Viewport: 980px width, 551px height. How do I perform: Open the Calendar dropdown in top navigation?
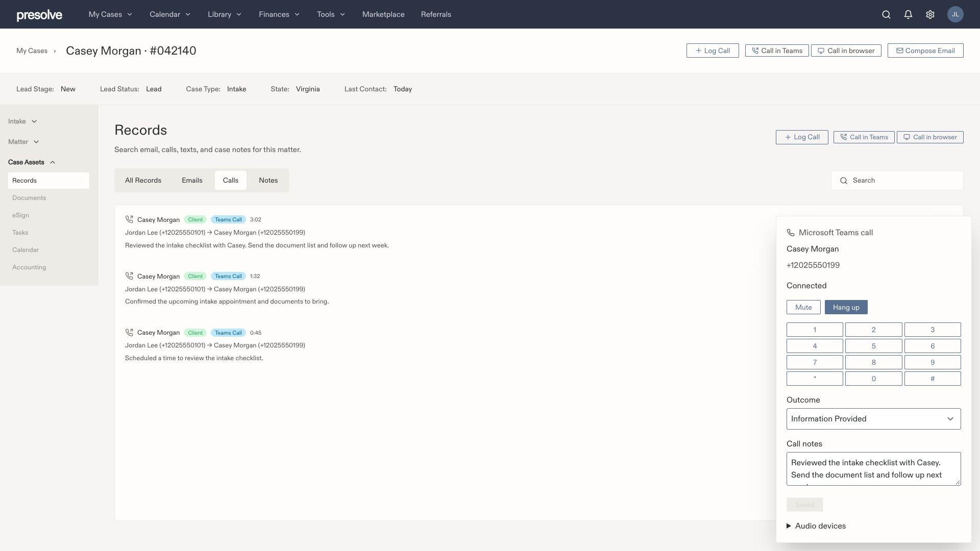170,14
